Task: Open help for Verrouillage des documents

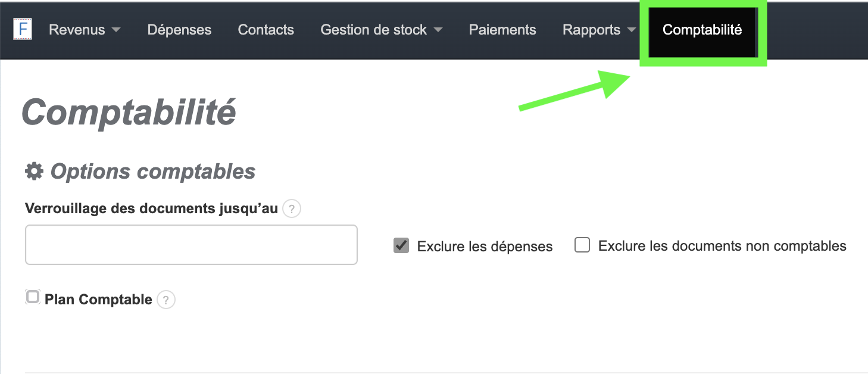Action: point(292,209)
